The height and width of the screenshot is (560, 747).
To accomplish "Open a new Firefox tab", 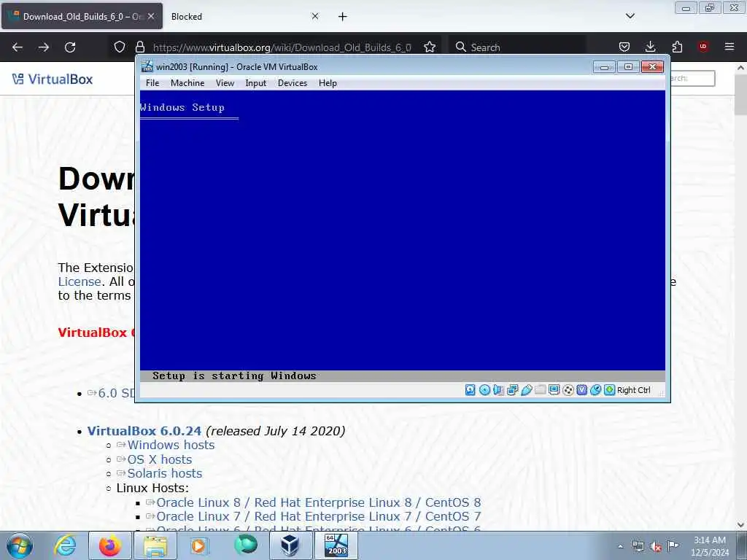I will pos(343,17).
